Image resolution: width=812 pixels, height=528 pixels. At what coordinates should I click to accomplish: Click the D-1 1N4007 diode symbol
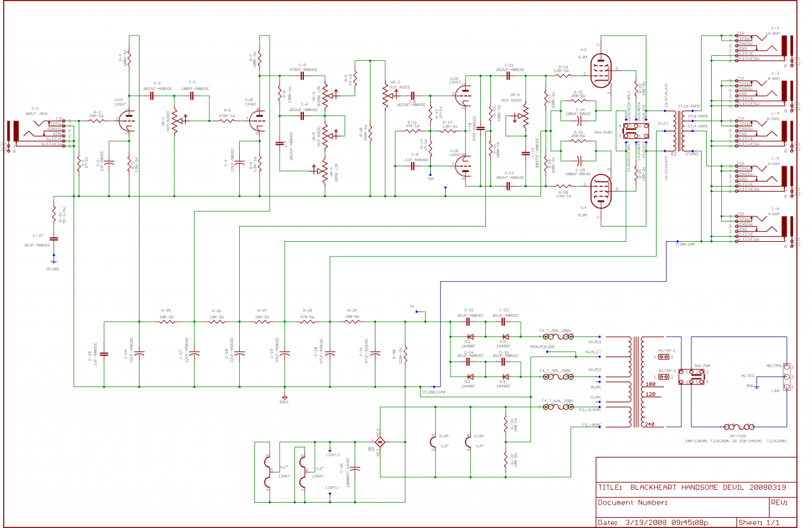[x=471, y=337]
